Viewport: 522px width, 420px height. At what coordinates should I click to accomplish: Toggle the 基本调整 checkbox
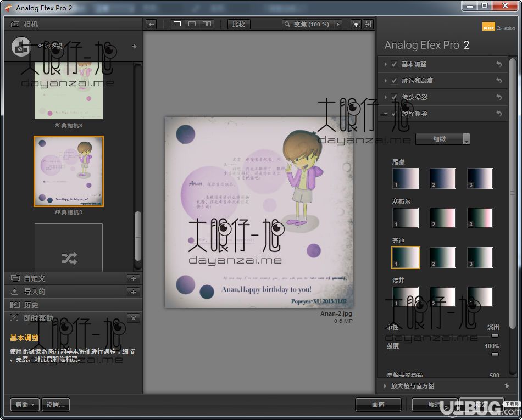394,64
